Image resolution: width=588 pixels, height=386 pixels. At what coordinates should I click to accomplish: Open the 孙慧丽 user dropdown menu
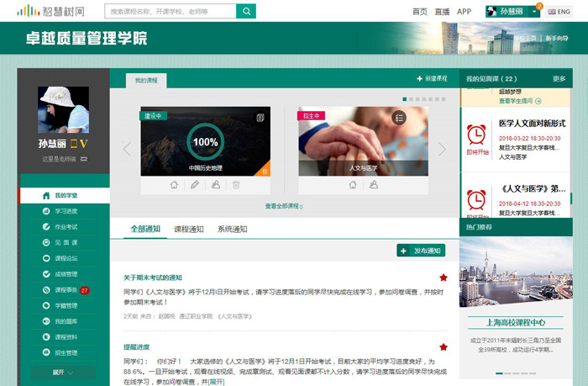[x=513, y=12]
